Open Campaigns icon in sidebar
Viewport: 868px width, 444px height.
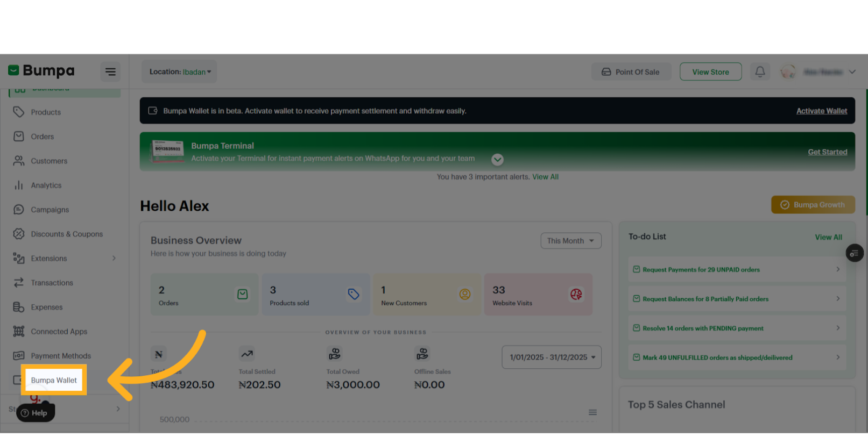coord(19,210)
